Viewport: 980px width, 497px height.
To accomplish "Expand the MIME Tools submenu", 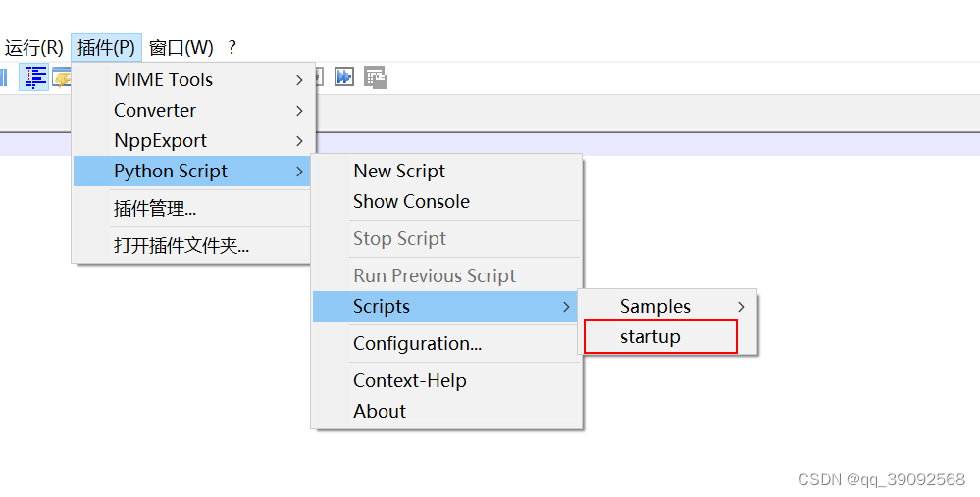I will point(194,80).
